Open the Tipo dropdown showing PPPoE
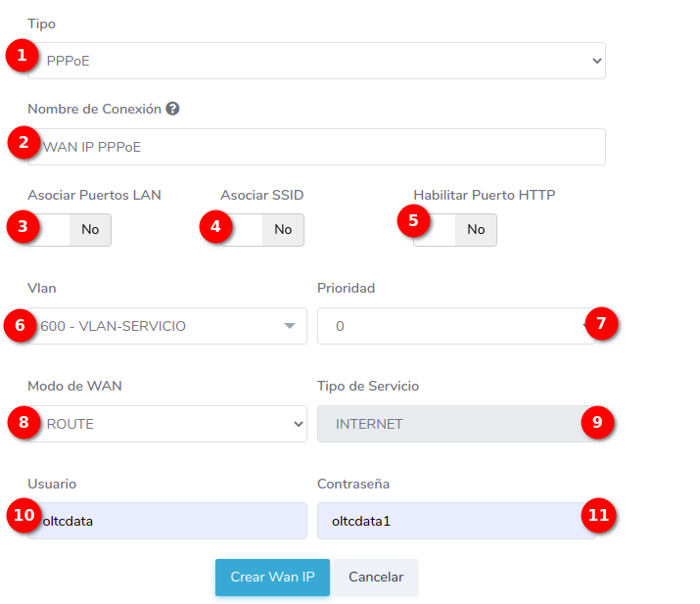 pos(323,61)
